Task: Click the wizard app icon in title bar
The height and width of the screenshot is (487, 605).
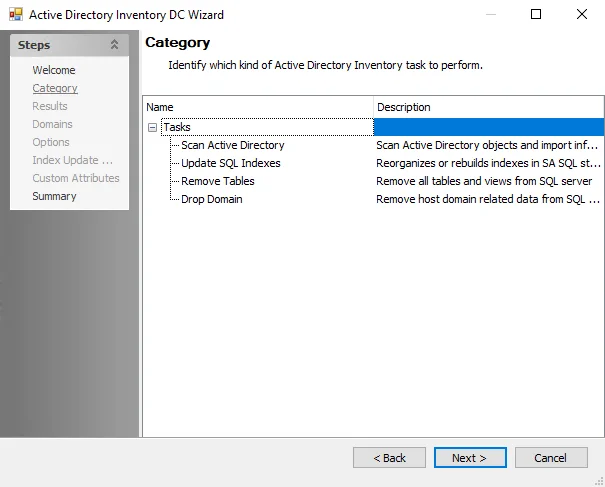Action: [16, 15]
